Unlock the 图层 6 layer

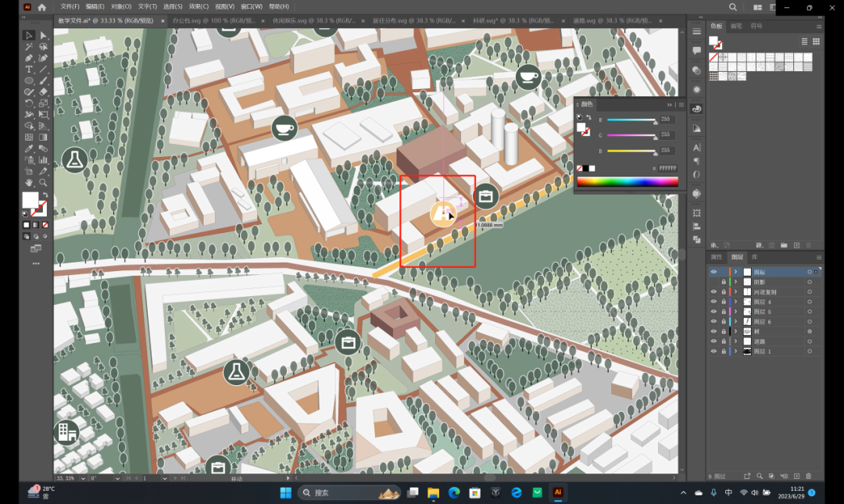pos(724,321)
